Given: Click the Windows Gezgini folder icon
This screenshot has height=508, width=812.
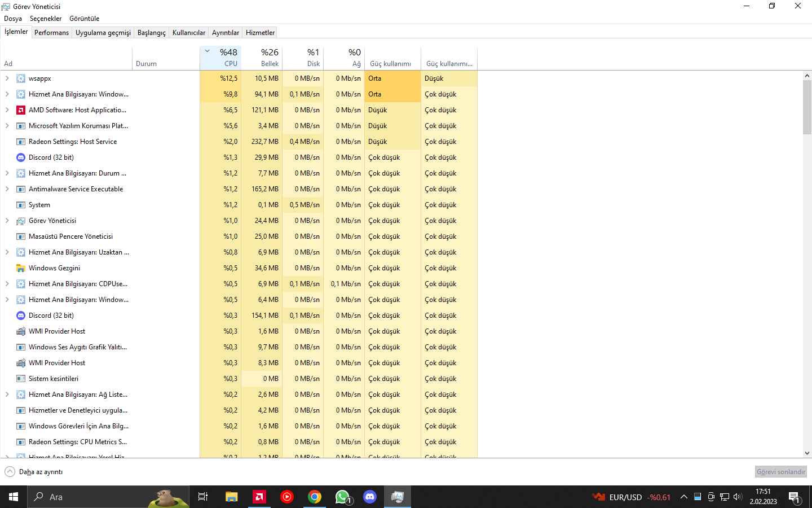Looking at the screenshot, I should [21, 268].
